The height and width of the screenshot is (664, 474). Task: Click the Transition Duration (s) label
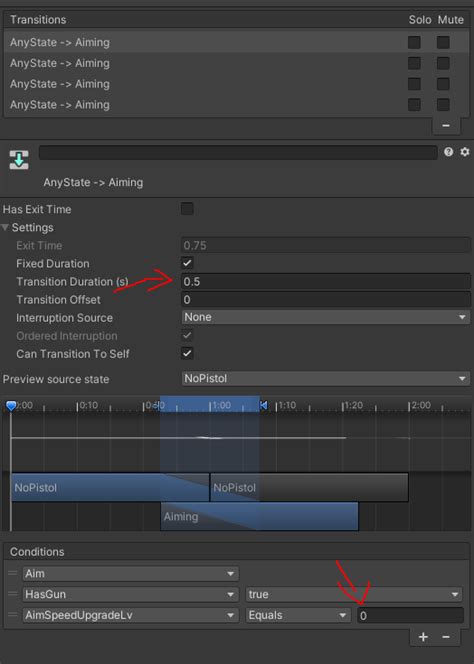[x=72, y=282]
